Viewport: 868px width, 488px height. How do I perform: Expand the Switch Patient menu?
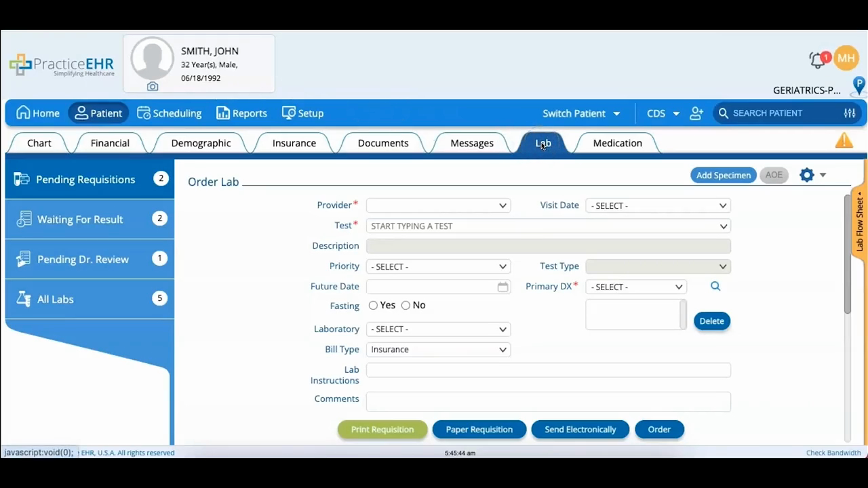pos(581,113)
